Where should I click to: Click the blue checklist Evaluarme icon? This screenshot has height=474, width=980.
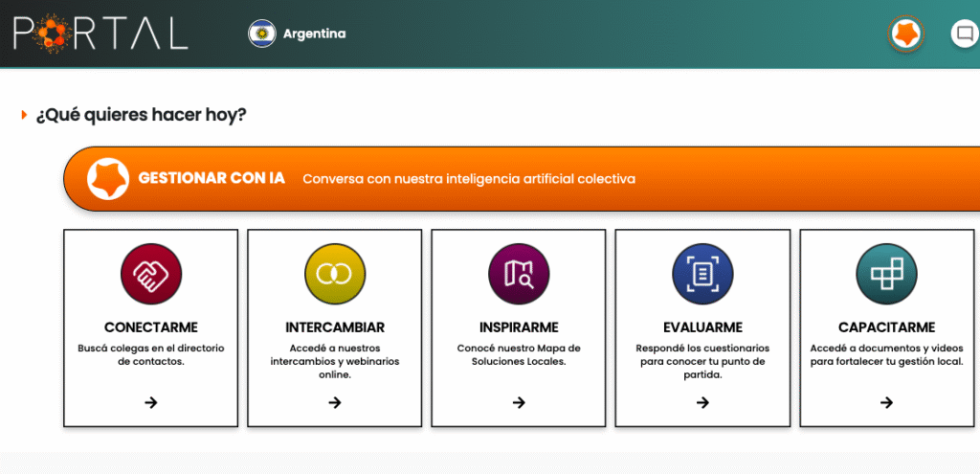[x=702, y=275]
